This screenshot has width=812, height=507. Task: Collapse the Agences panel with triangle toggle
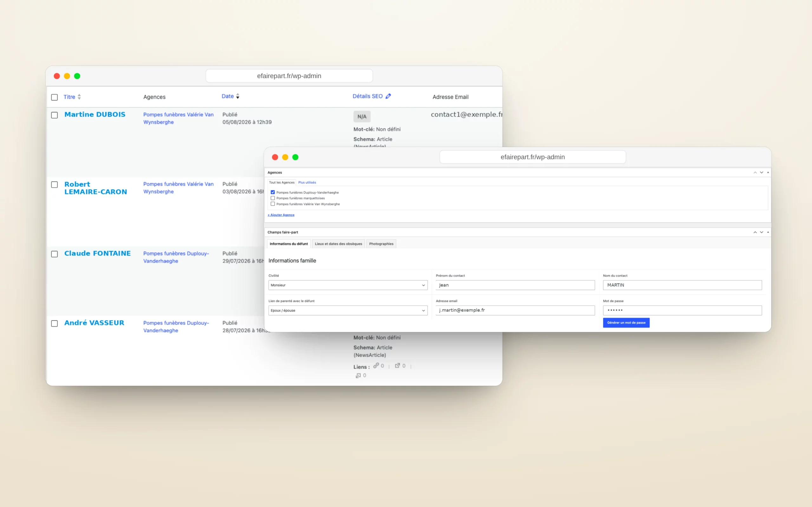[x=768, y=172]
